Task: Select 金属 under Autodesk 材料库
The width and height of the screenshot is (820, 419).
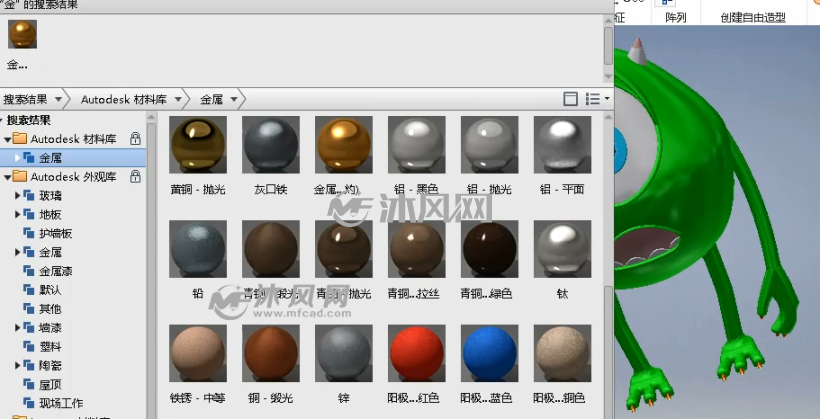Action: [x=51, y=157]
